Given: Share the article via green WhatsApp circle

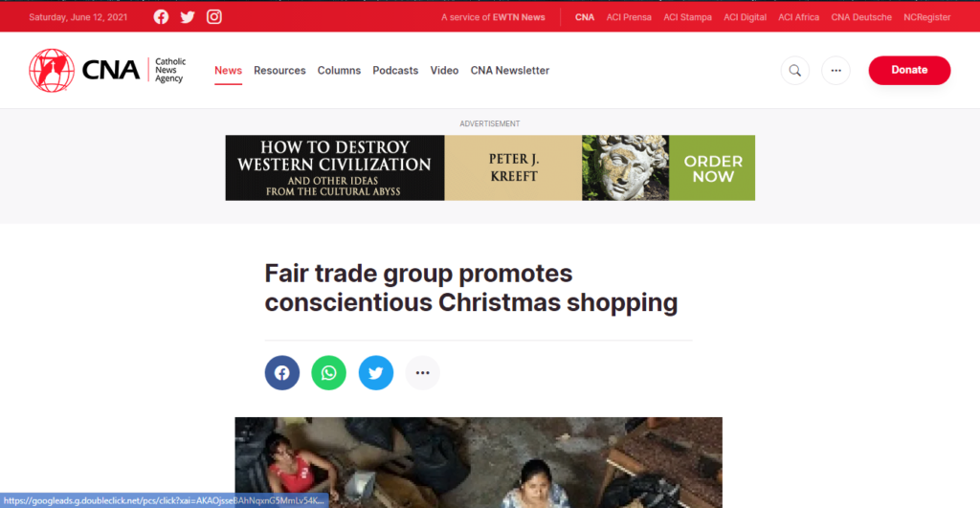Looking at the screenshot, I should (x=329, y=373).
